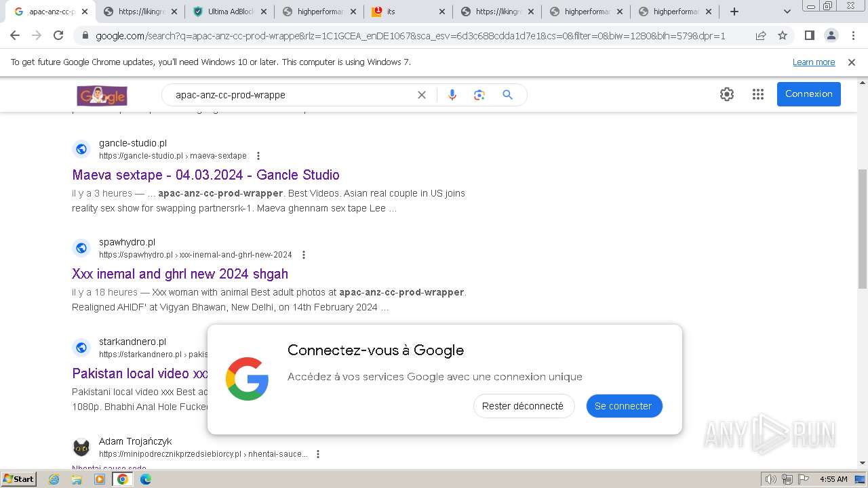The image size is (868, 488).
Task: Go back to the previous page
Action: pos(15,35)
